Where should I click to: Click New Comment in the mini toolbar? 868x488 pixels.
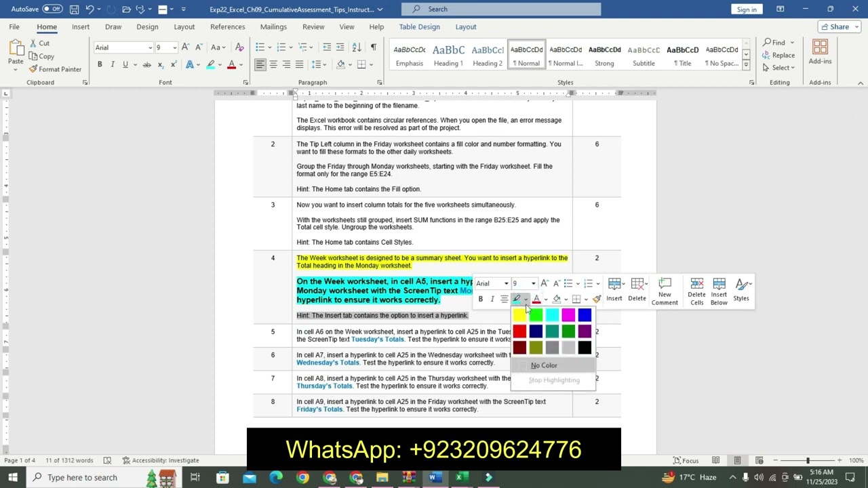665,292
